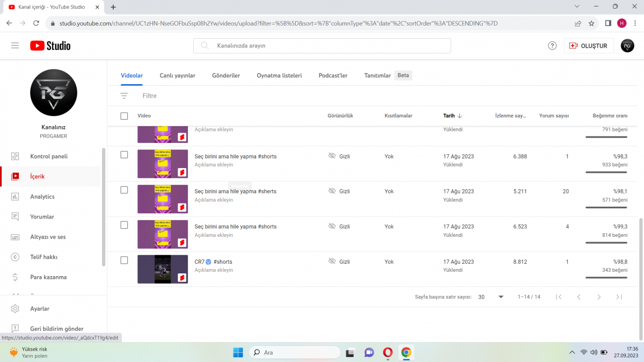Screen dimensions: 644x362
Task: Click the Geri bildirim gönder feedback icon
Action: click(x=15, y=329)
